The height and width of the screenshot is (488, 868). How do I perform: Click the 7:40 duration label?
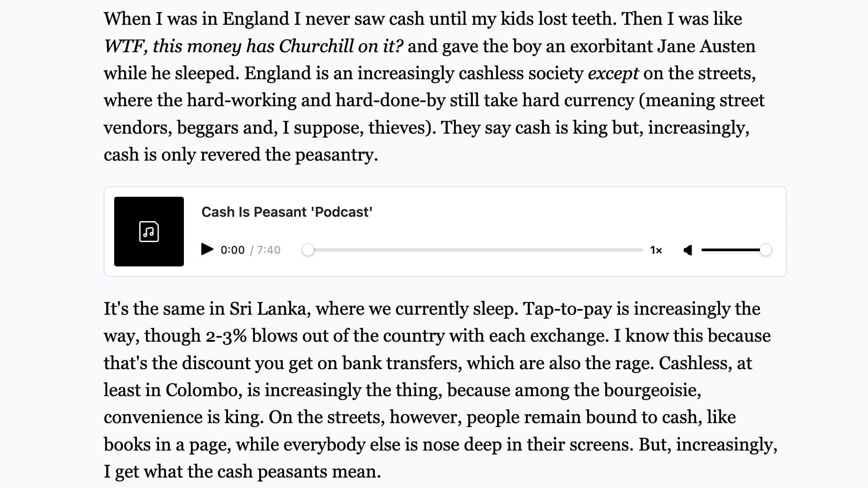point(268,250)
